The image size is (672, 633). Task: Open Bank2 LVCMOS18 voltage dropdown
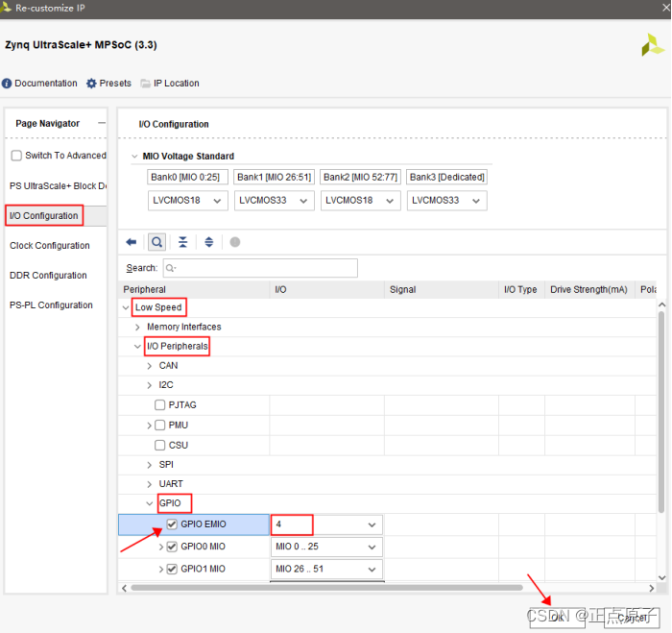pos(360,201)
